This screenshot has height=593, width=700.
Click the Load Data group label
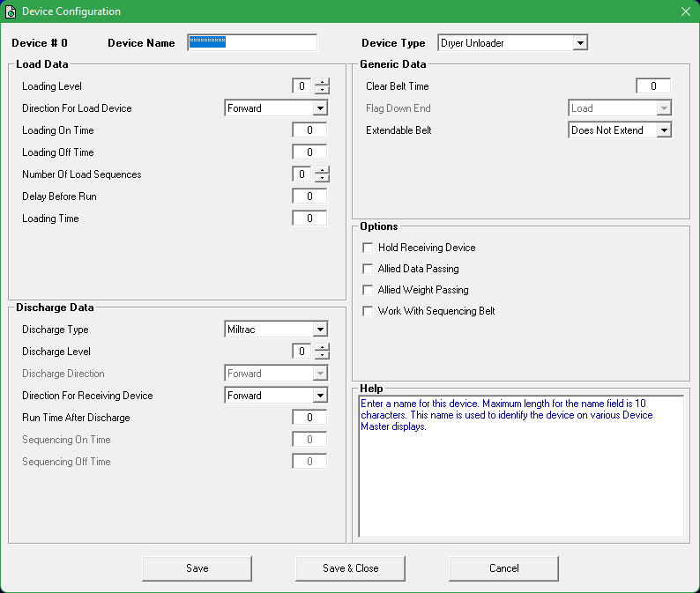tap(42, 64)
